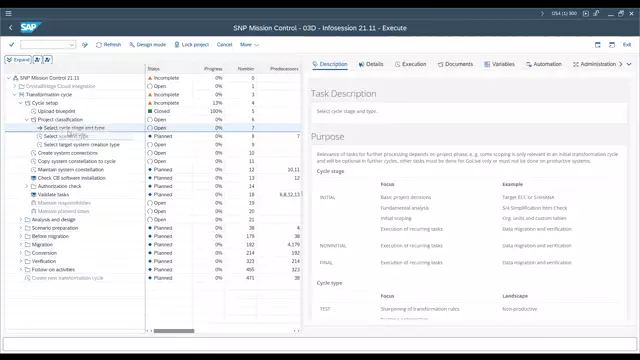640x360 pixels.
Task: Collapse the SNP Mission Control 21.11 root node
Action: point(9,78)
